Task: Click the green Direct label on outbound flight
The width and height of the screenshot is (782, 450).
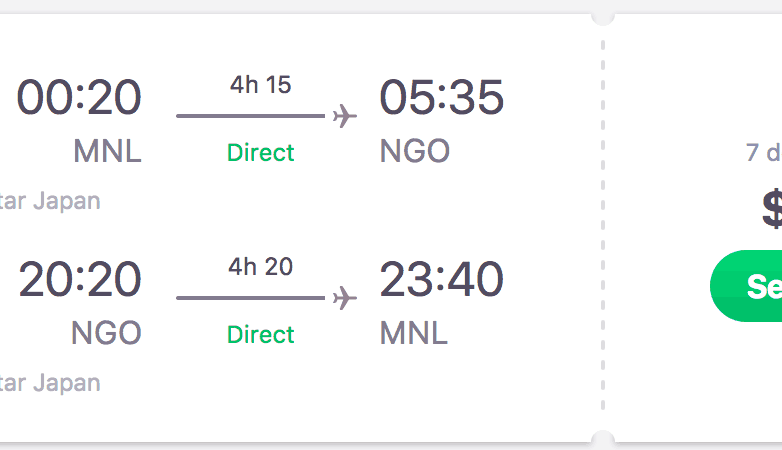Action: point(261,153)
